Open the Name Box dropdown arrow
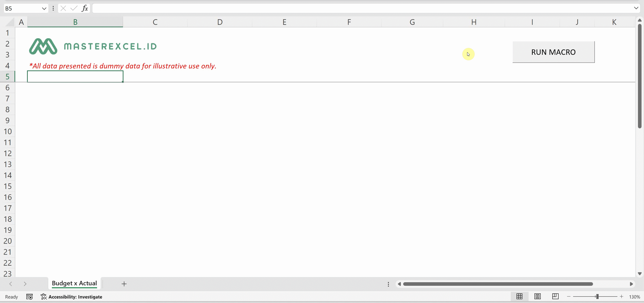 pyautogui.click(x=44, y=8)
